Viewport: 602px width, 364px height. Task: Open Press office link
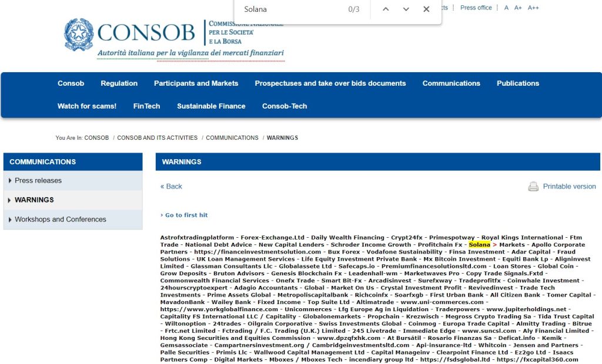(x=476, y=8)
